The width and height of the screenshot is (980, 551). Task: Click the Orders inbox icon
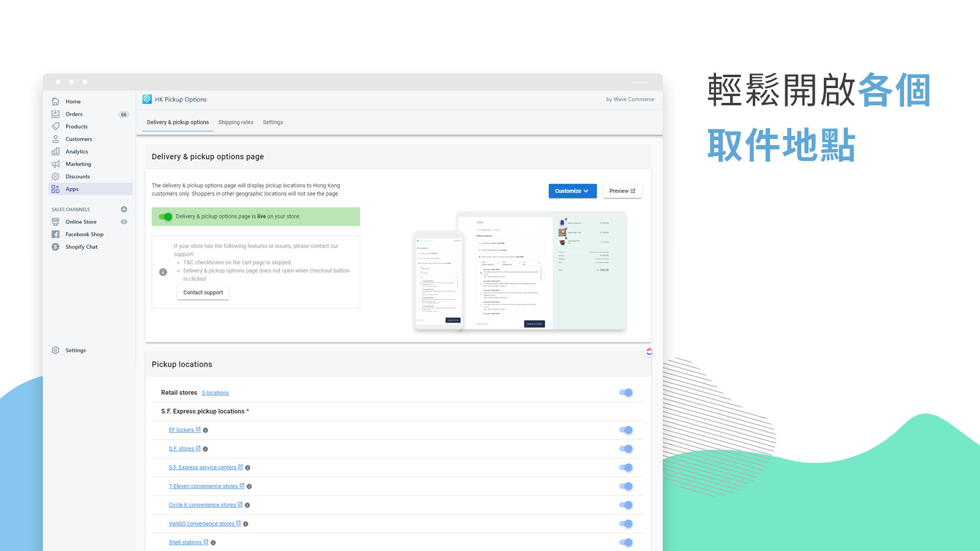[x=56, y=114]
